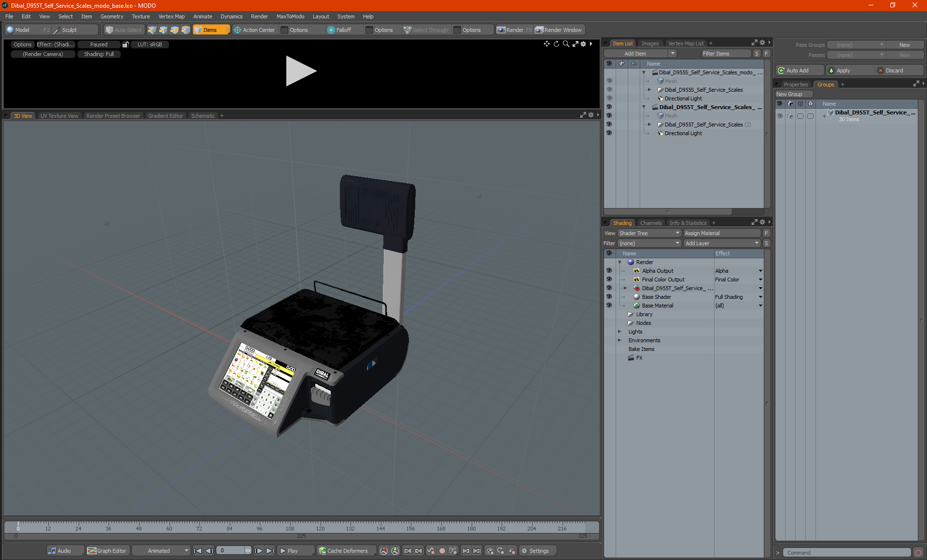Select Polygons selection mode cube icon

tap(174, 30)
